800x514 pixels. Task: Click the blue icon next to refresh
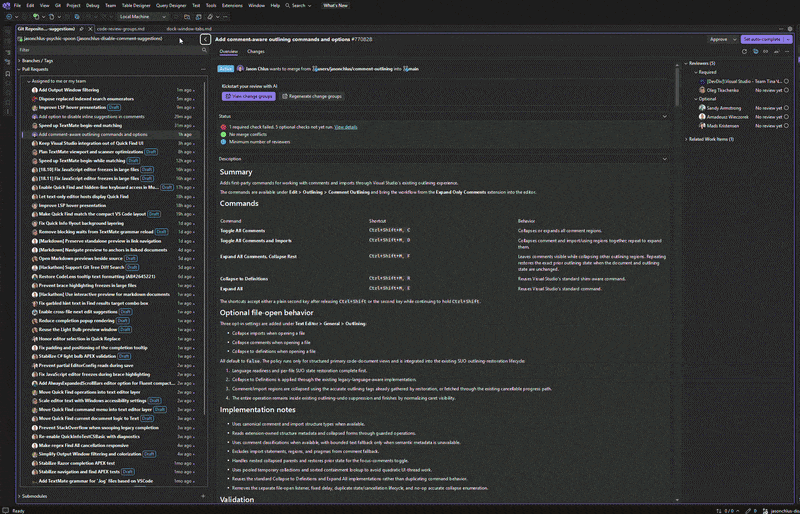[x=755, y=52]
